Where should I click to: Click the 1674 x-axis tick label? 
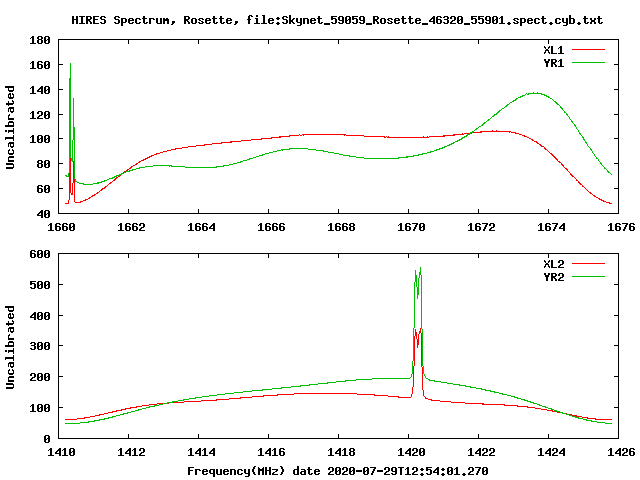[x=551, y=227]
